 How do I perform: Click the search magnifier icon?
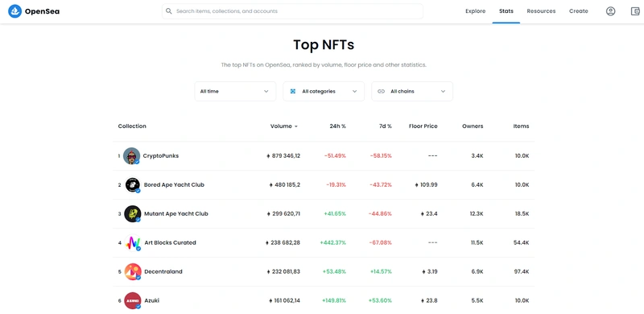coord(169,11)
